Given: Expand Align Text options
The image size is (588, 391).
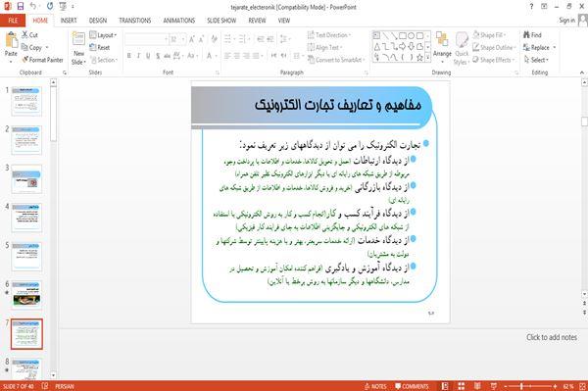Looking at the screenshot, I should [324, 48].
